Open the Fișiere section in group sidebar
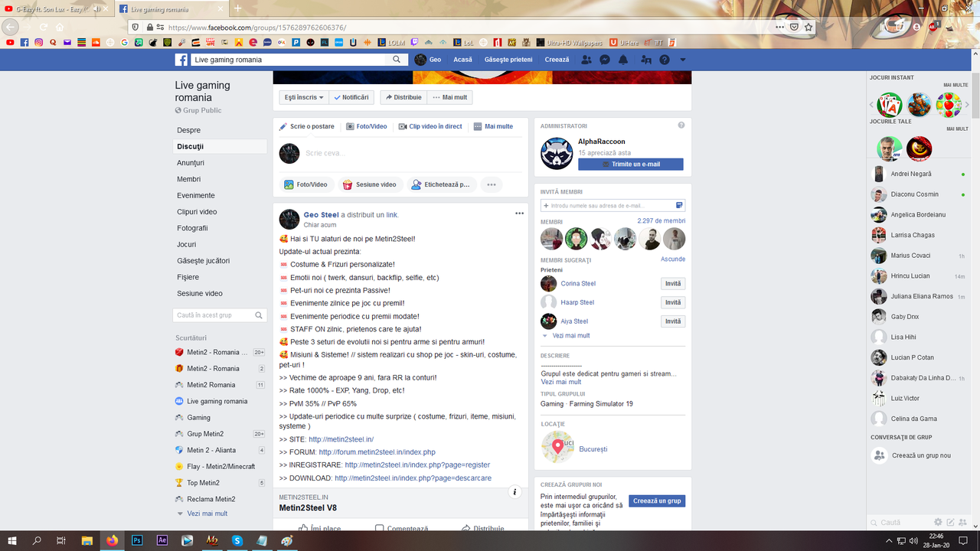The image size is (980, 551). point(188,277)
